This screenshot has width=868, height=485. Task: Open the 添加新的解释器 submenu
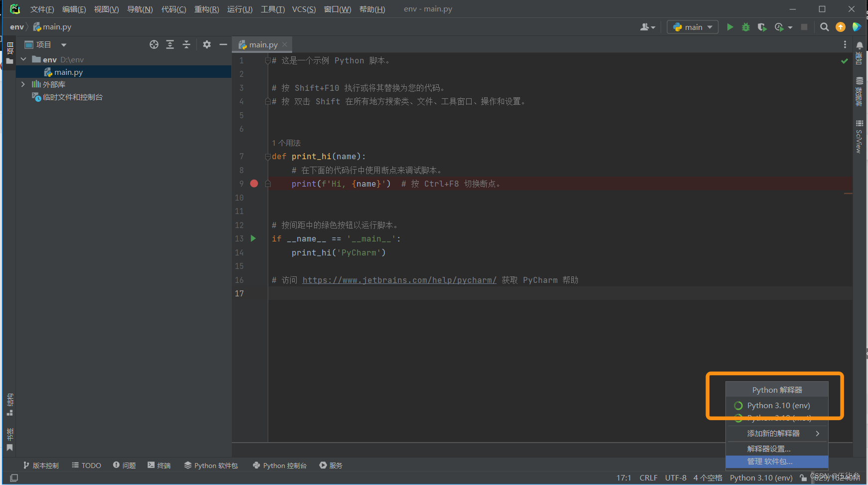(776, 433)
